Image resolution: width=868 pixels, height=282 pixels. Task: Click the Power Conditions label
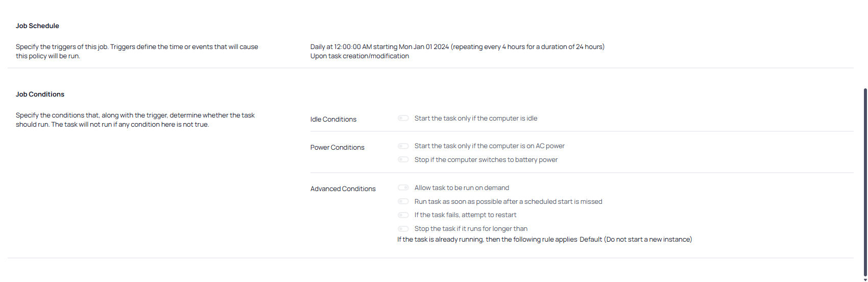(x=337, y=148)
